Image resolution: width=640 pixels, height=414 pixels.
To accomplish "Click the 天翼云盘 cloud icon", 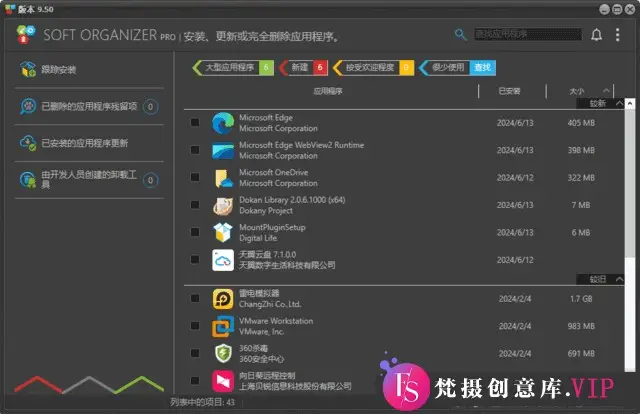I will point(223,260).
